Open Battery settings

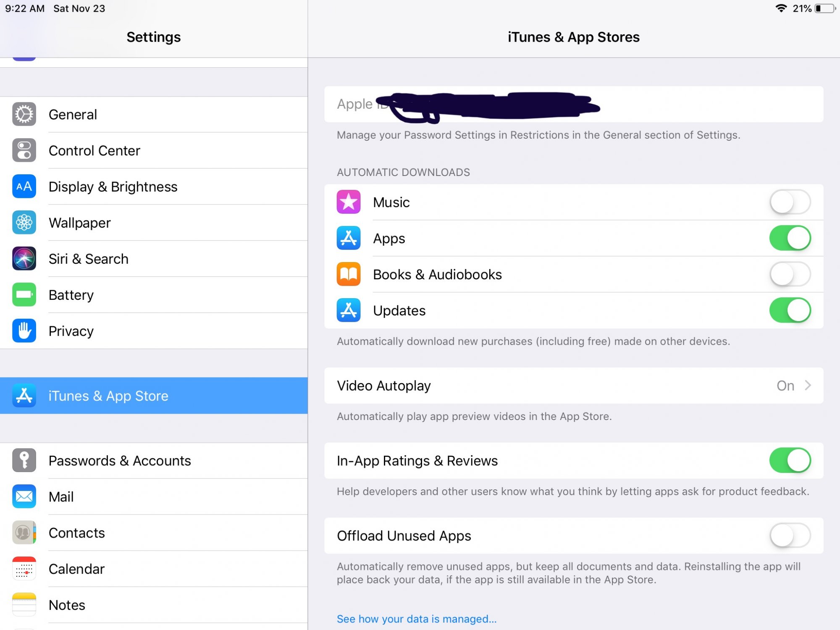pyautogui.click(x=154, y=295)
